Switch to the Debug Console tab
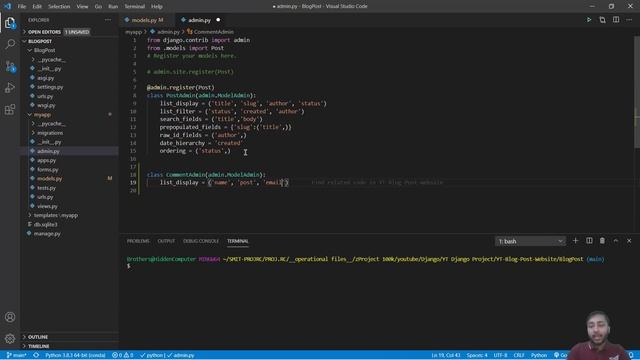Image resolution: width=640 pixels, height=360 pixels. [201, 241]
